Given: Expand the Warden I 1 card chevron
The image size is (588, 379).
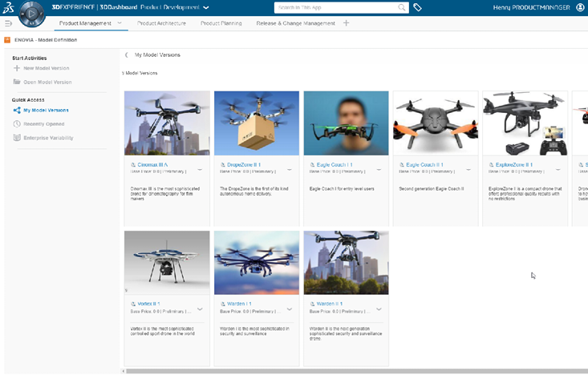Looking at the screenshot, I should coord(290,309).
